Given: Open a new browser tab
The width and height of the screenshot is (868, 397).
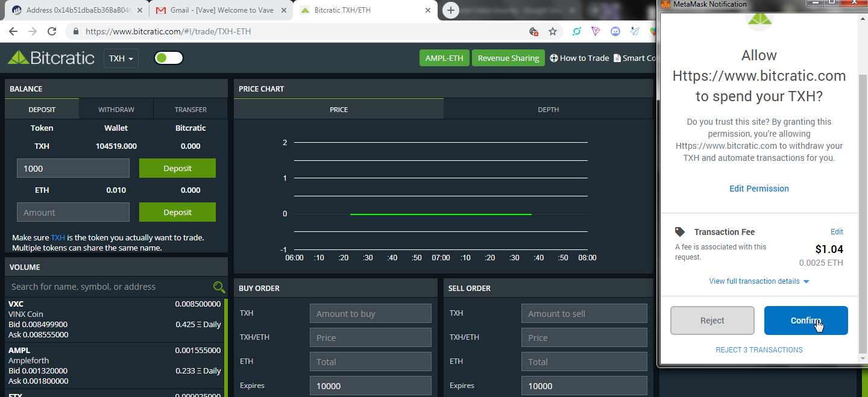Looking at the screenshot, I should click(451, 10).
